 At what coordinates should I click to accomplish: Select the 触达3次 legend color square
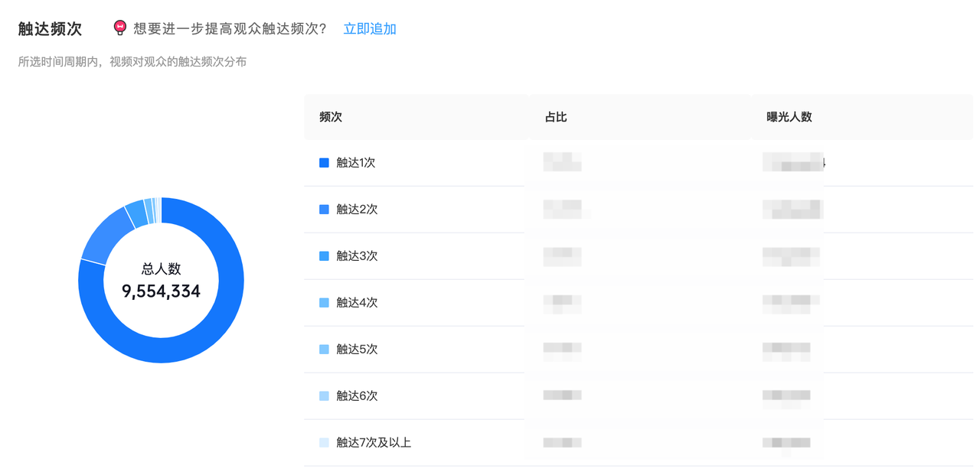[324, 256]
